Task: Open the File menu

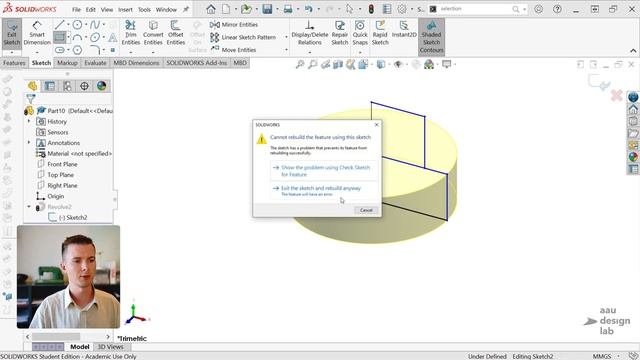Action: click(76, 9)
